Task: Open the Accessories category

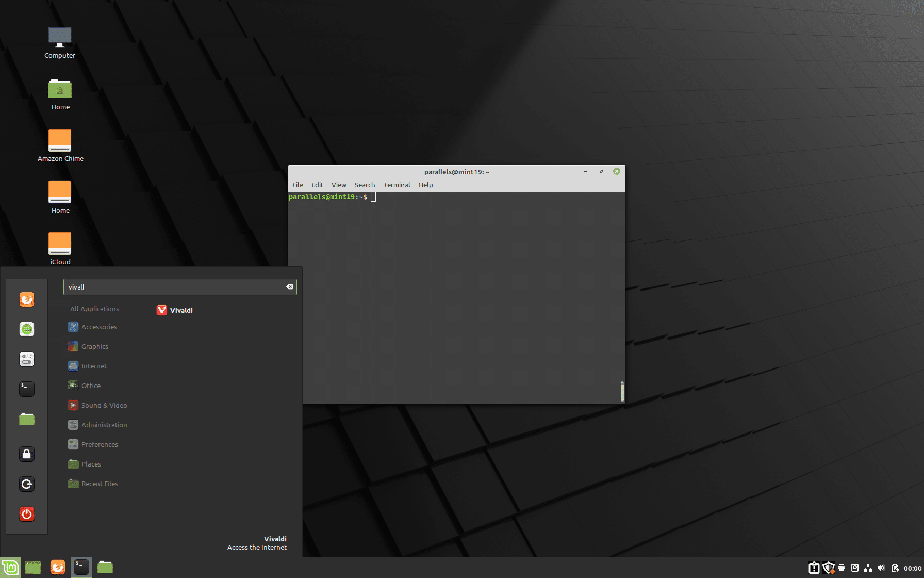Action: coord(99,327)
